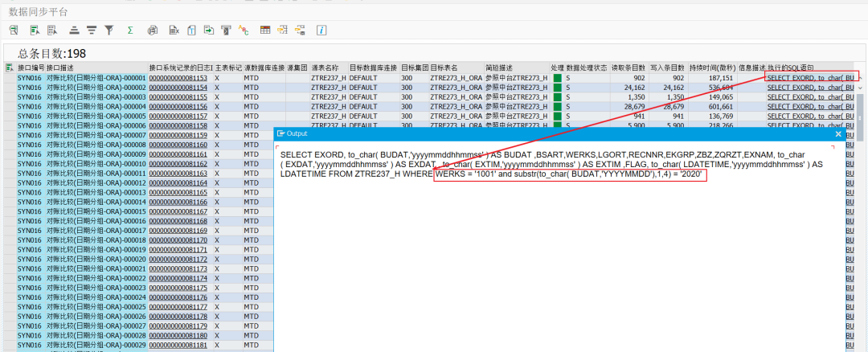Screen dimensions: 868x352
Task: Set a filter with the funnel icon
Action: pos(109,30)
